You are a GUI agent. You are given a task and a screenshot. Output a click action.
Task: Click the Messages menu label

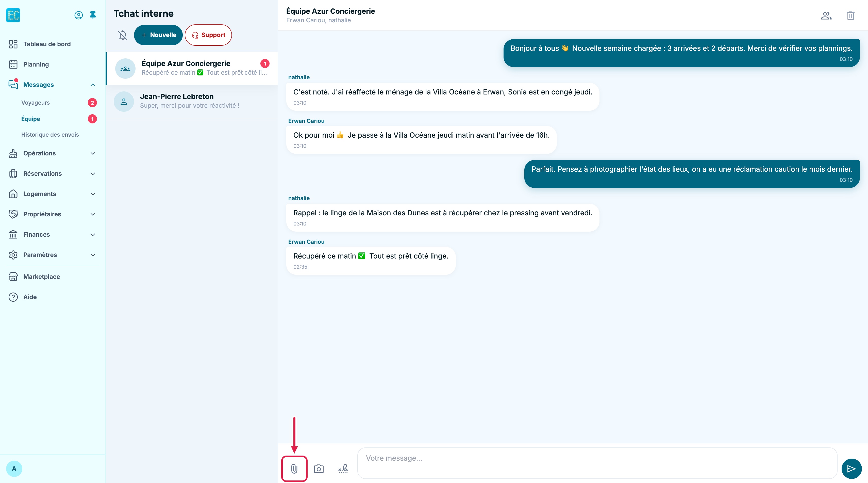click(x=38, y=85)
